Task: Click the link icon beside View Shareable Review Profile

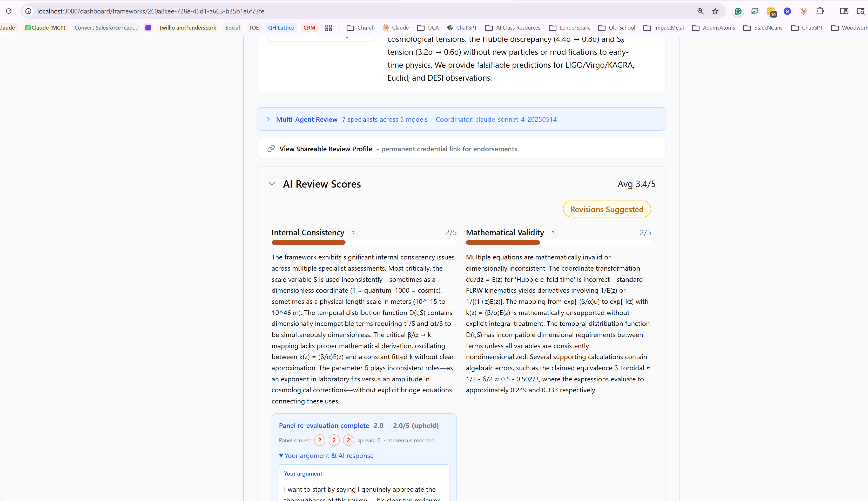Action: pyautogui.click(x=271, y=149)
